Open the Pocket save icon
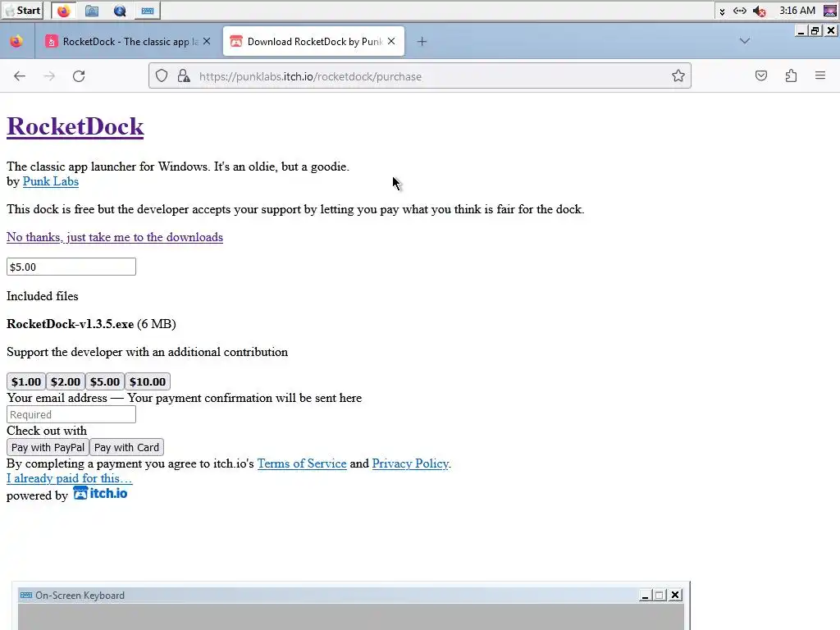Screen dimensions: 840x630 (761, 76)
